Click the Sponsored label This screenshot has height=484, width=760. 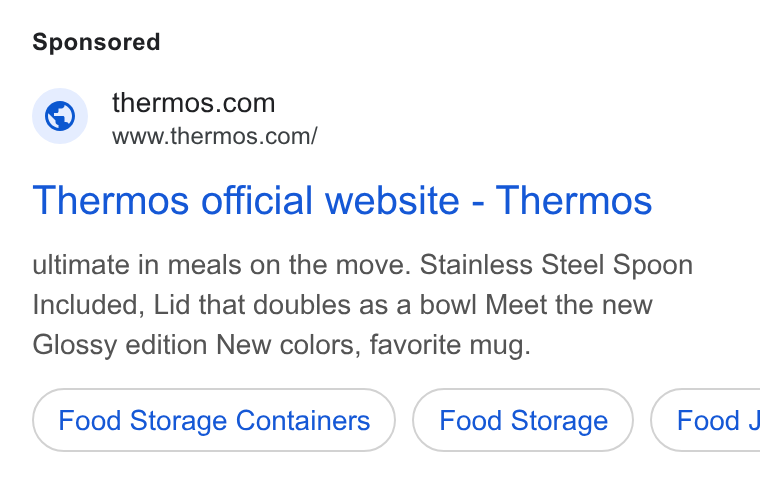pyautogui.click(x=96, y=42)
